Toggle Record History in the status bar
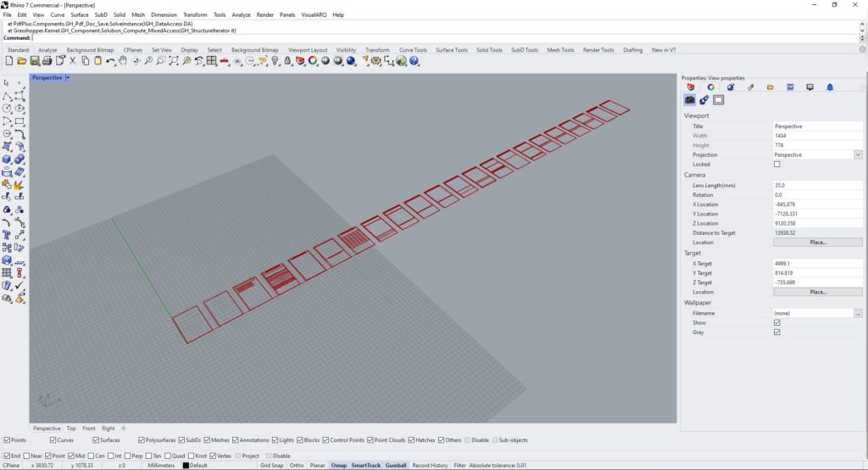 pos(430,466)
